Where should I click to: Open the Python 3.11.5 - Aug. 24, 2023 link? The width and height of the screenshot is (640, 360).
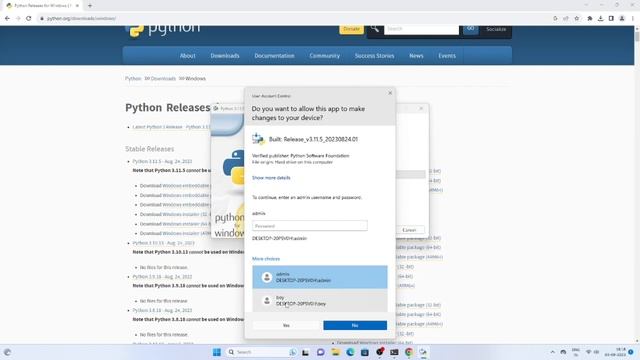pos(162,162)
